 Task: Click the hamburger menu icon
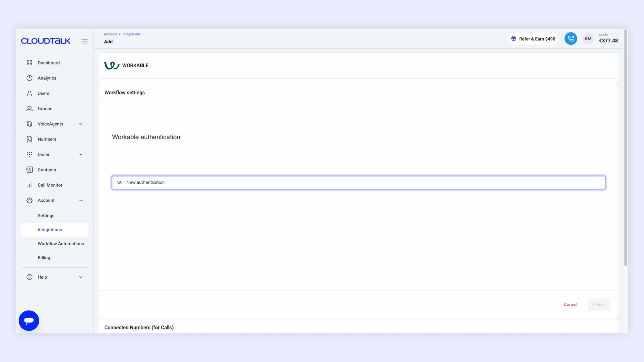click(85, 41)
